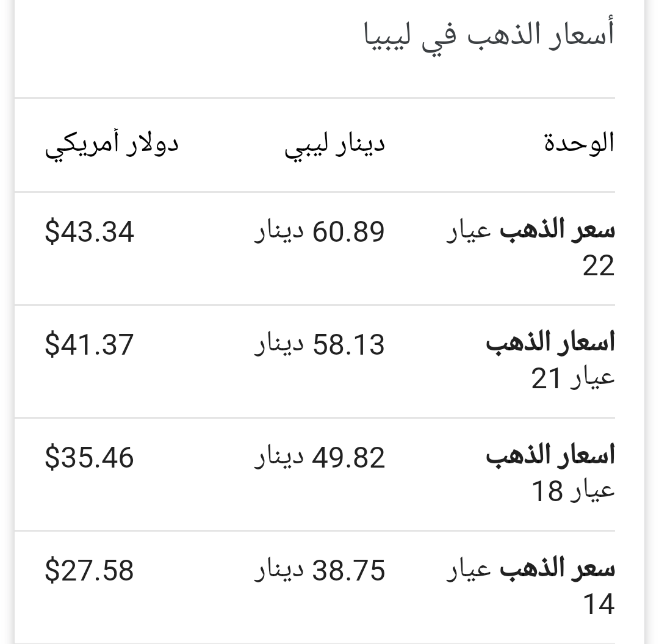659x644 pixels.
Task: Click the $41.37 dollar price
Action: [90, 345]
